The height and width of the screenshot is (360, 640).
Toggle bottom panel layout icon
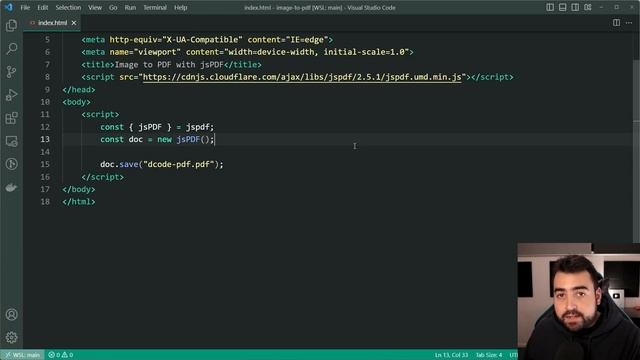tap(562, 7)
